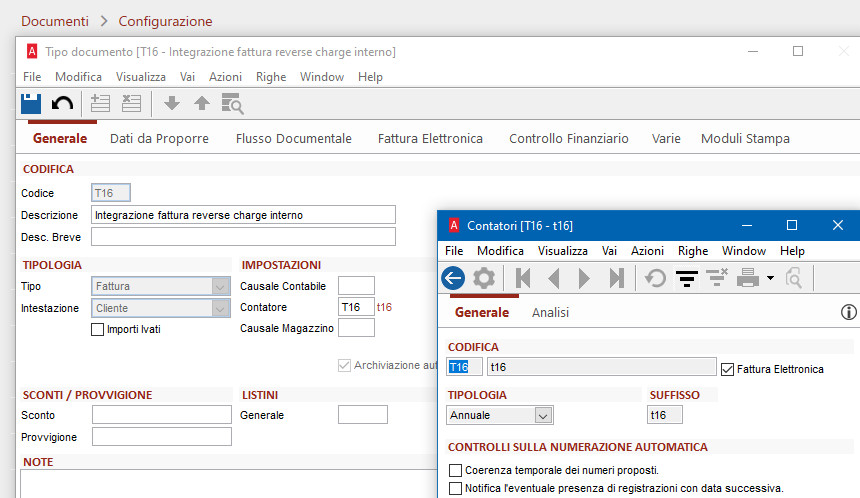Image resolution: width=860 pixels, height=498 pixels.
Task: Switch to the Dati da Proporre tab
Action: tap(159, 139)
